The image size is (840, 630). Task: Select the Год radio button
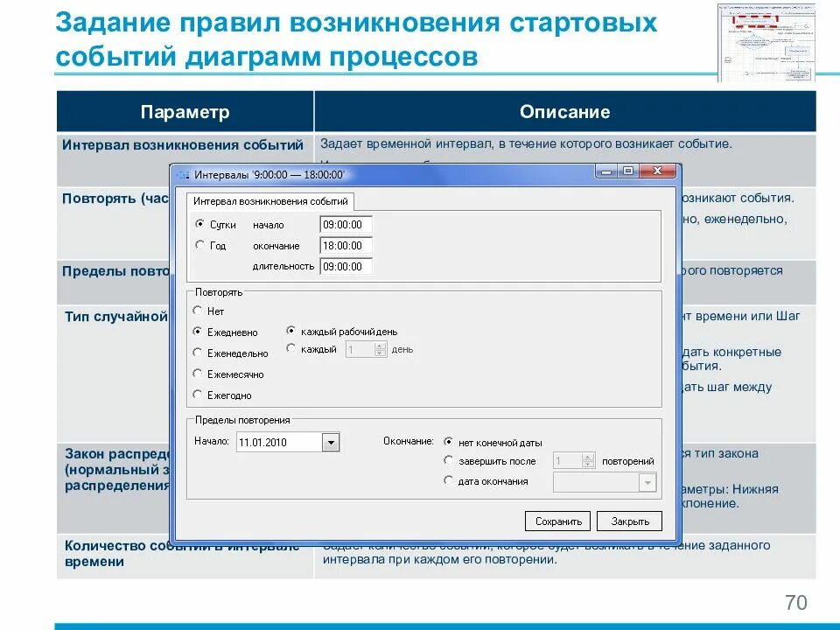tap(199, 245)
